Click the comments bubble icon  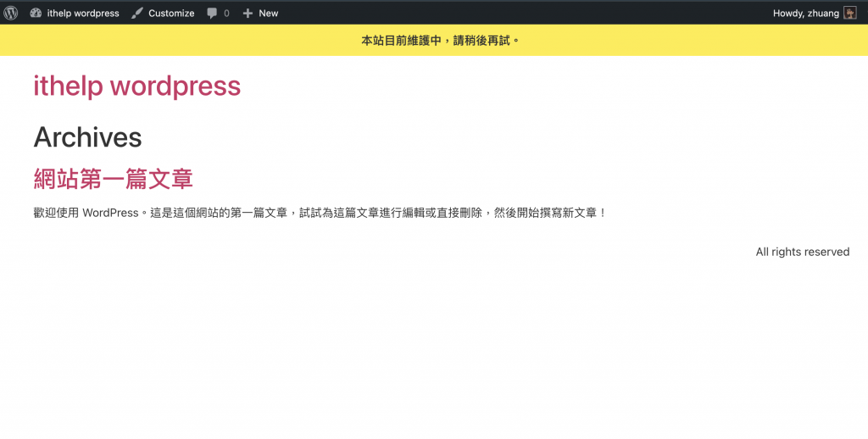[x=212, y=14]
